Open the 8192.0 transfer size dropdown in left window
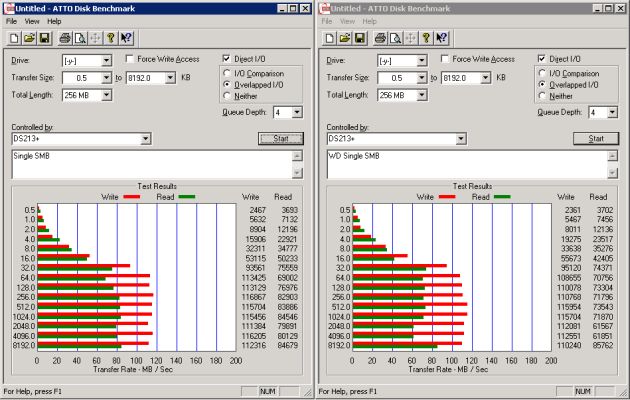This screenshot has height=400, width=630. point(170,78)
